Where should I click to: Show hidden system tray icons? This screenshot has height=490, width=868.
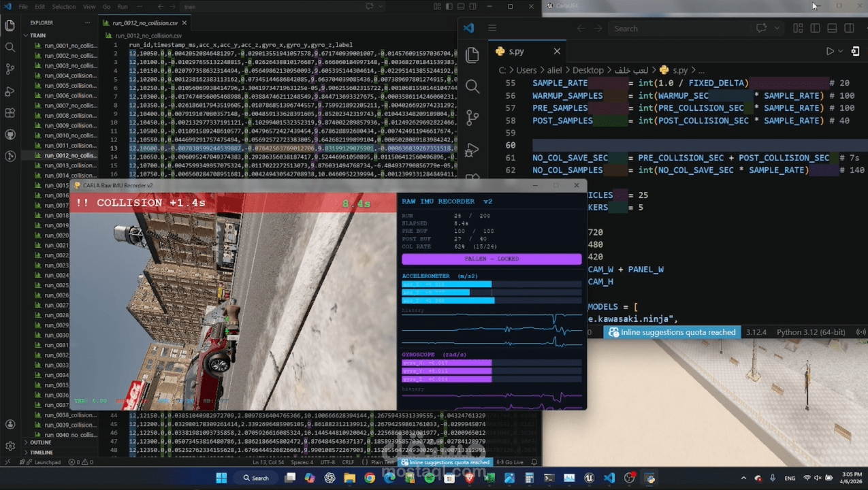[743, 478]
